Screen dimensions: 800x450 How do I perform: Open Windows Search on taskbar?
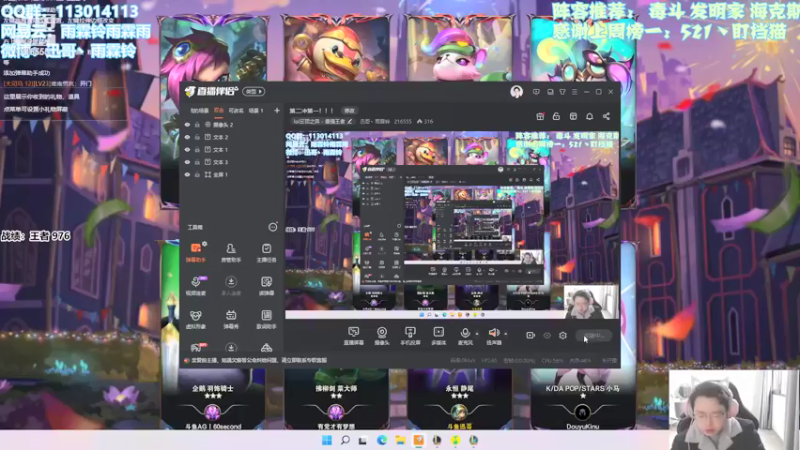point(345,440)
